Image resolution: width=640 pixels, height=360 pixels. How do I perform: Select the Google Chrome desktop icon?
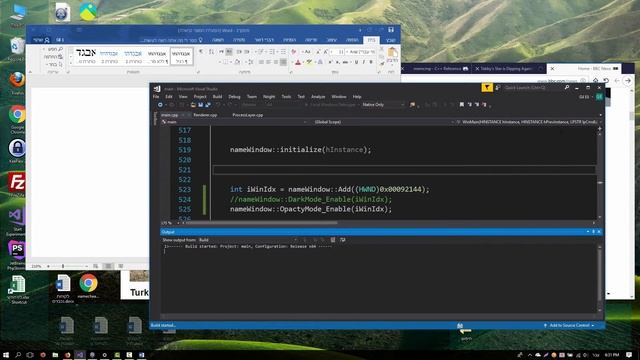17,118
